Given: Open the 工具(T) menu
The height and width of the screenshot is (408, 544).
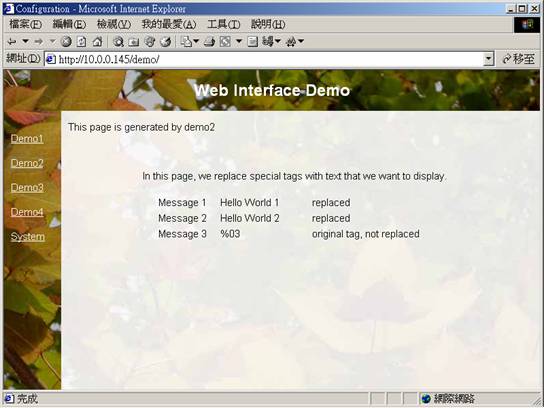Looking at the screenshot, I should coord(224,24).
